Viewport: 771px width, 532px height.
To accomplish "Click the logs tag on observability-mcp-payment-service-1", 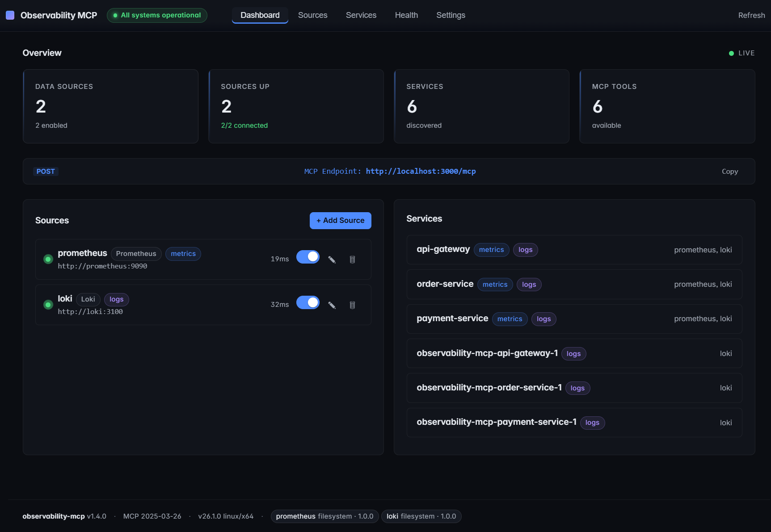I will point(593,423).
